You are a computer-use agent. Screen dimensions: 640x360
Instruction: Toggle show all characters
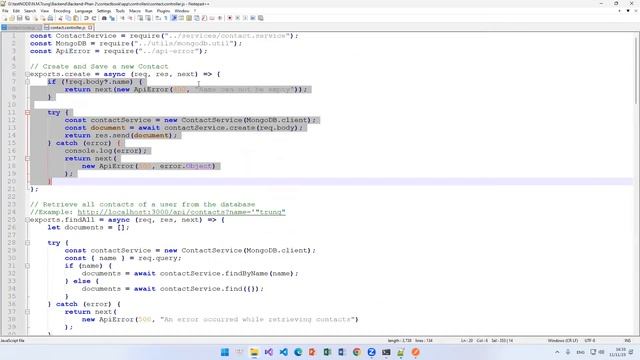point(165,18)
